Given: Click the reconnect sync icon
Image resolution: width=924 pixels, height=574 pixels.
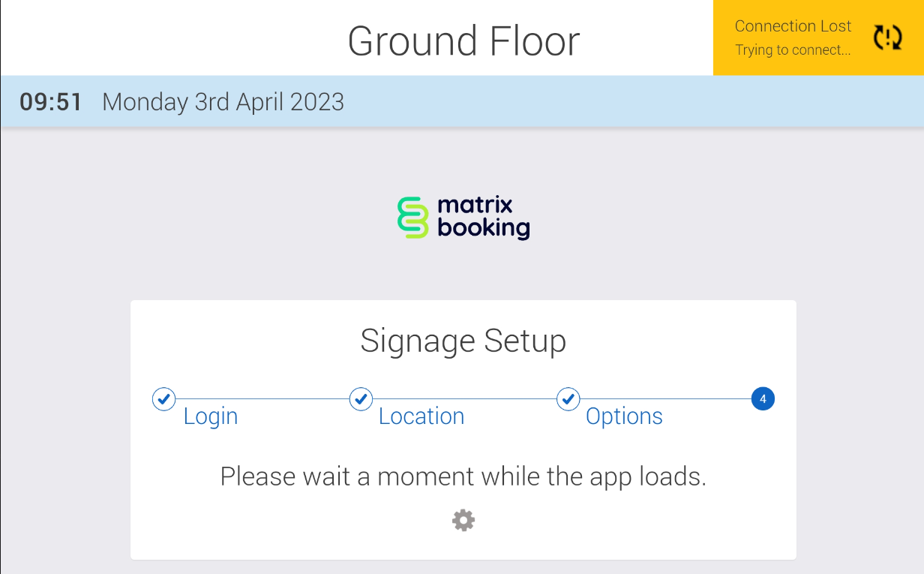Looking at the screenshot, I should pyautogui.click(x=887, y=38).
